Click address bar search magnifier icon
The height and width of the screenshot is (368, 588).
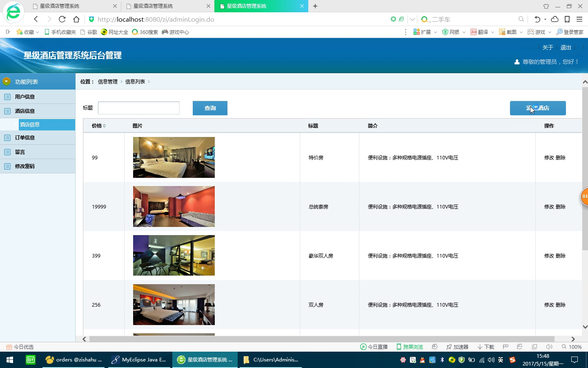click(x=521, y=19)
